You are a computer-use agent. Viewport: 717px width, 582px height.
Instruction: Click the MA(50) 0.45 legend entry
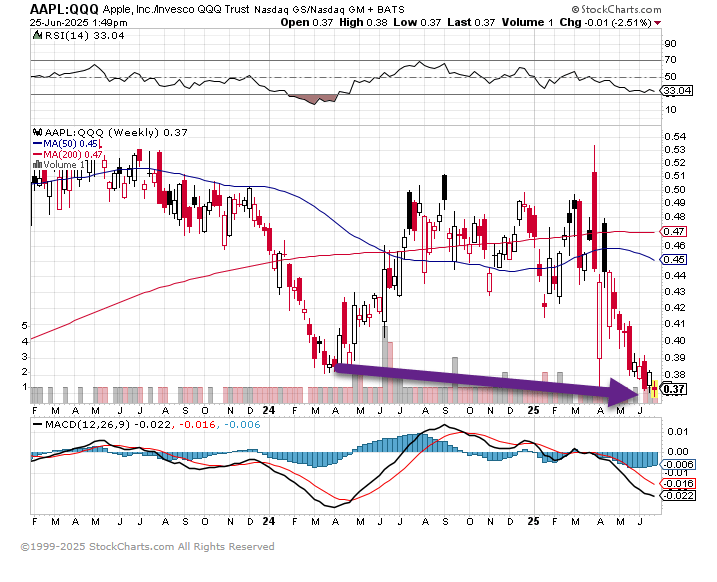pyautogui.click(x=70, y=144)
